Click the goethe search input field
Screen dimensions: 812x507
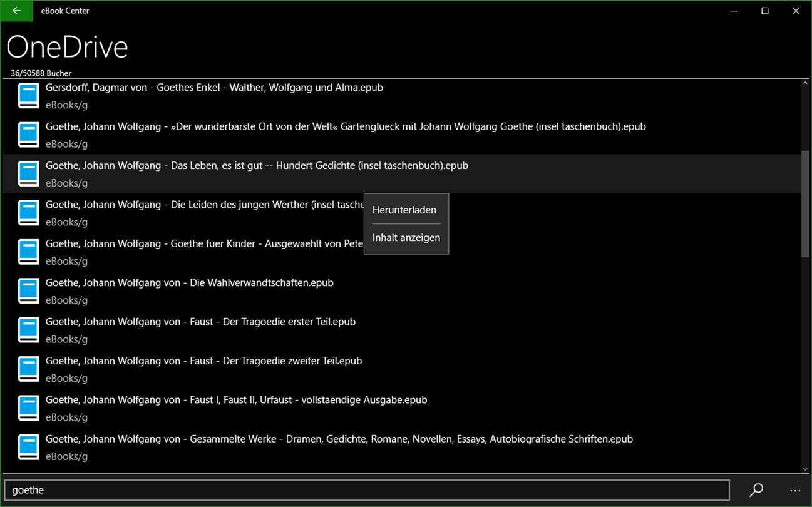coord(367,490)
